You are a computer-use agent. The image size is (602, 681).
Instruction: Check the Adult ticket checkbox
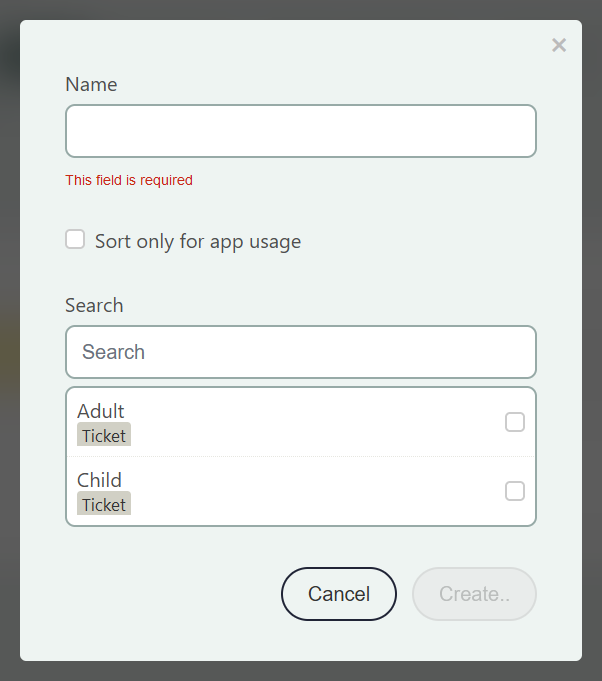tap(514, 422)
